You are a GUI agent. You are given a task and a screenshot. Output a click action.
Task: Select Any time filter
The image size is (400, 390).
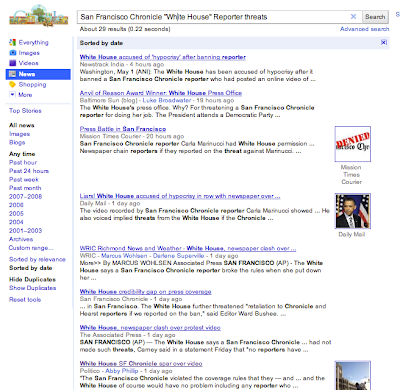[22, 154]
